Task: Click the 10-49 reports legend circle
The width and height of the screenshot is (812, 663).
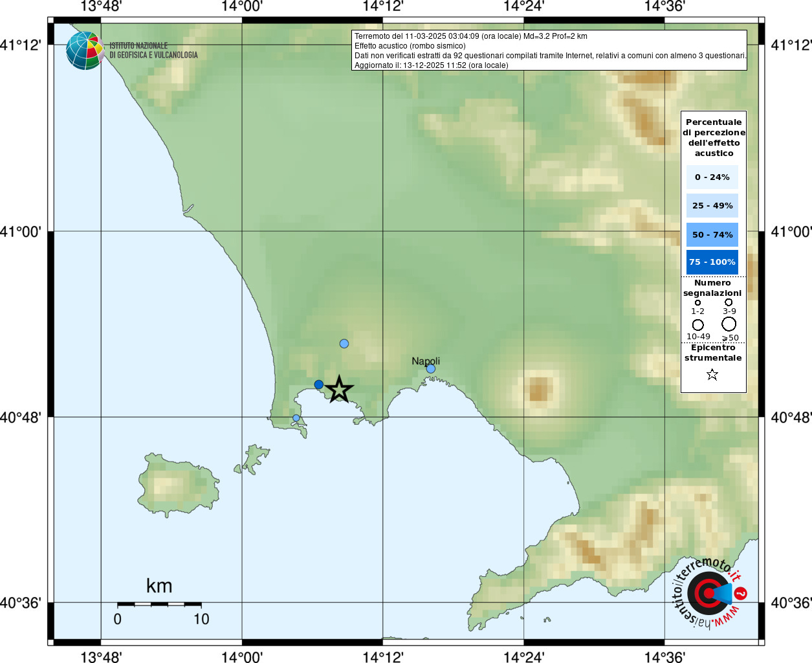Action: [x=697, y=324]
